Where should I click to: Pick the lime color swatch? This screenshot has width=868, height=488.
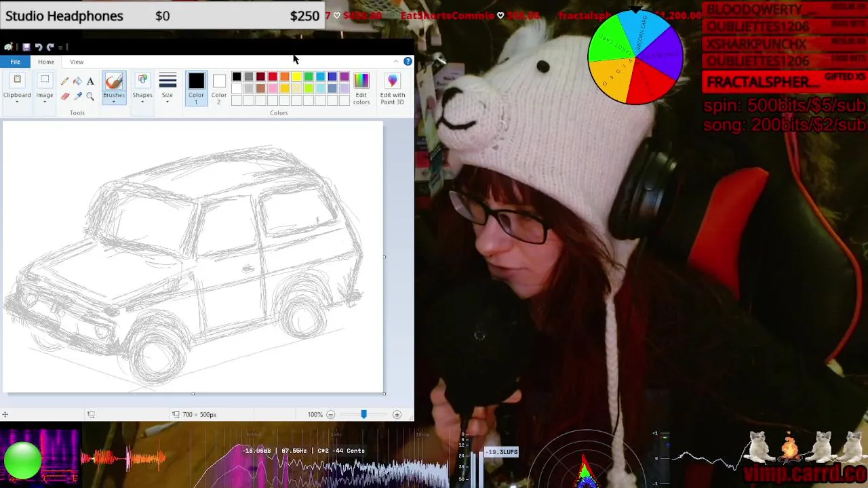pos(309,89)
